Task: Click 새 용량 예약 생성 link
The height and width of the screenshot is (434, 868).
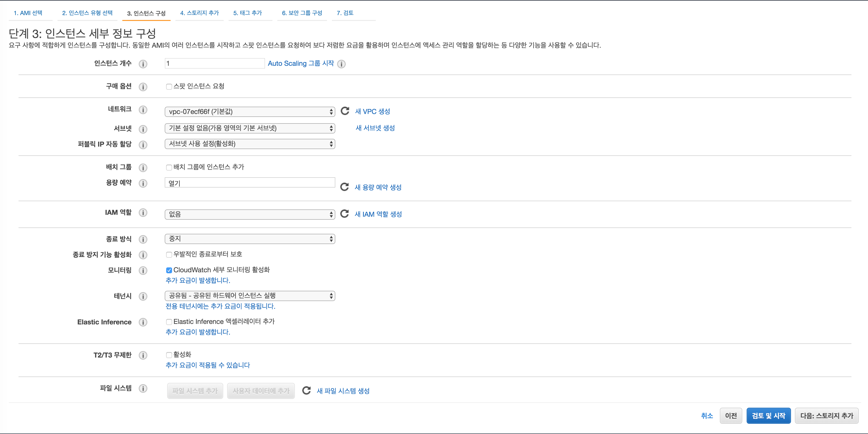Action: point(378,187)
